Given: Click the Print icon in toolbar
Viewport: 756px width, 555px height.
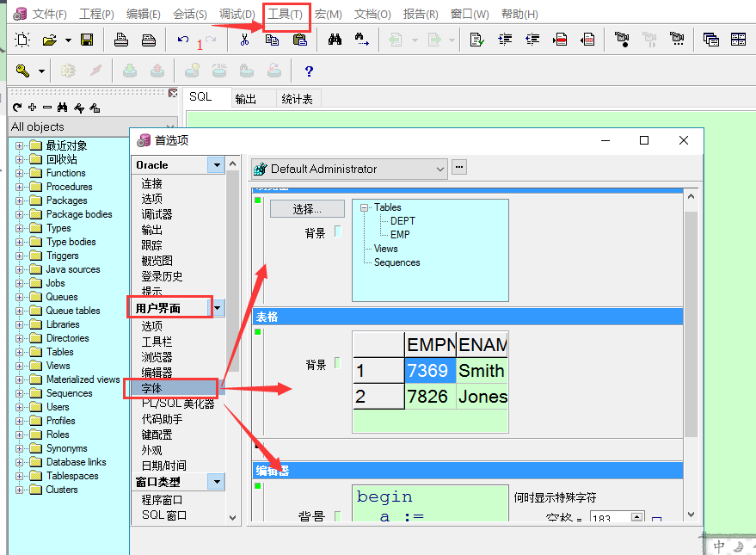Looking at the screenshot, I should point(121,40).
